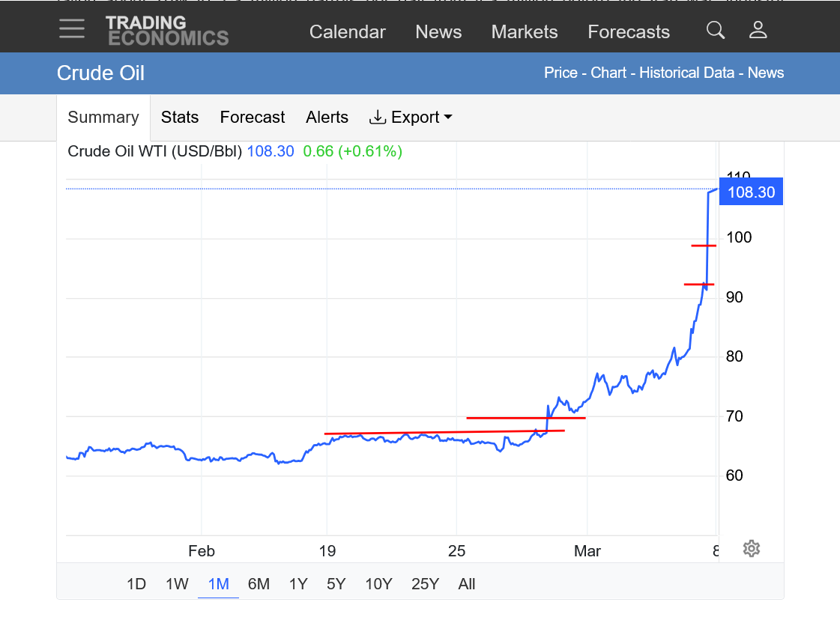The width and height of the screenshot is (840, 620).
Task: Click the Chart link in header
Action: pyautogui.click(x=608, y=73)
